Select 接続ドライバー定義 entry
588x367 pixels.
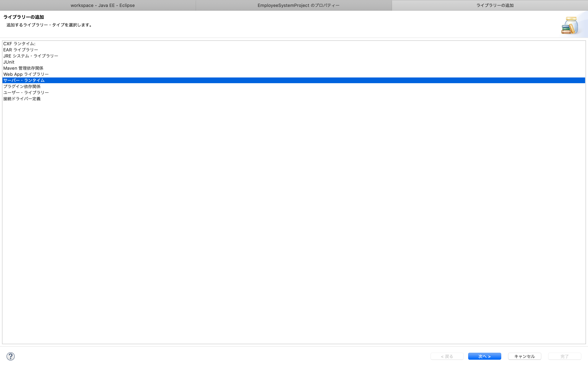pos(22,99)
